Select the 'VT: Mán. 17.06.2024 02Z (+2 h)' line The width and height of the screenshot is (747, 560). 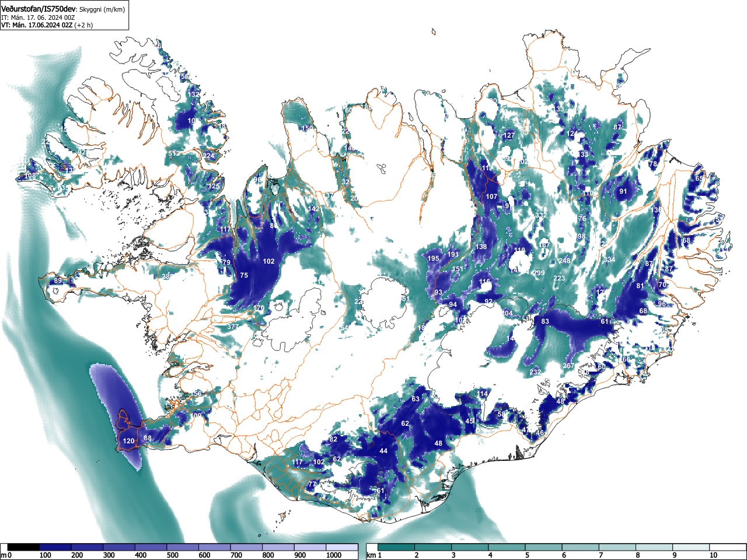(x=47, y=25)
